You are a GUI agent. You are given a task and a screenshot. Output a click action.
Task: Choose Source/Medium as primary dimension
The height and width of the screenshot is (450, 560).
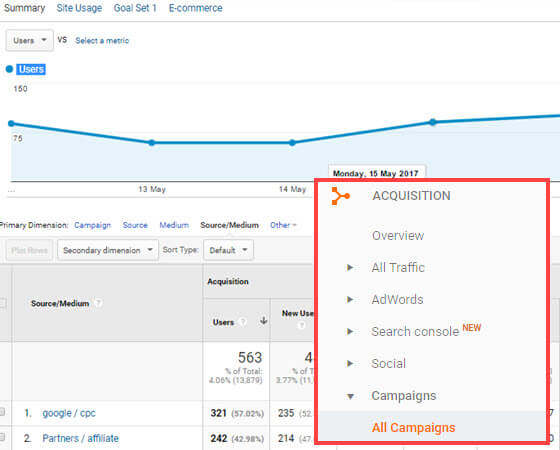coord(229,225)
